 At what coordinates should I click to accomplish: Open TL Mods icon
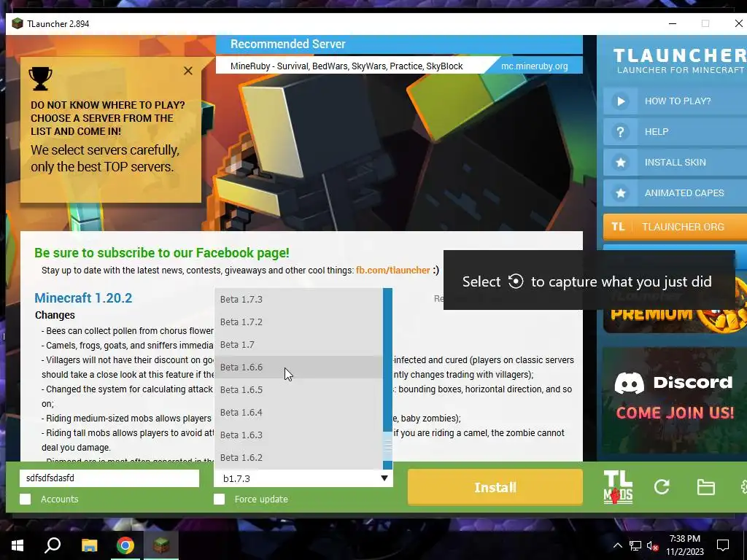[618, 487]
